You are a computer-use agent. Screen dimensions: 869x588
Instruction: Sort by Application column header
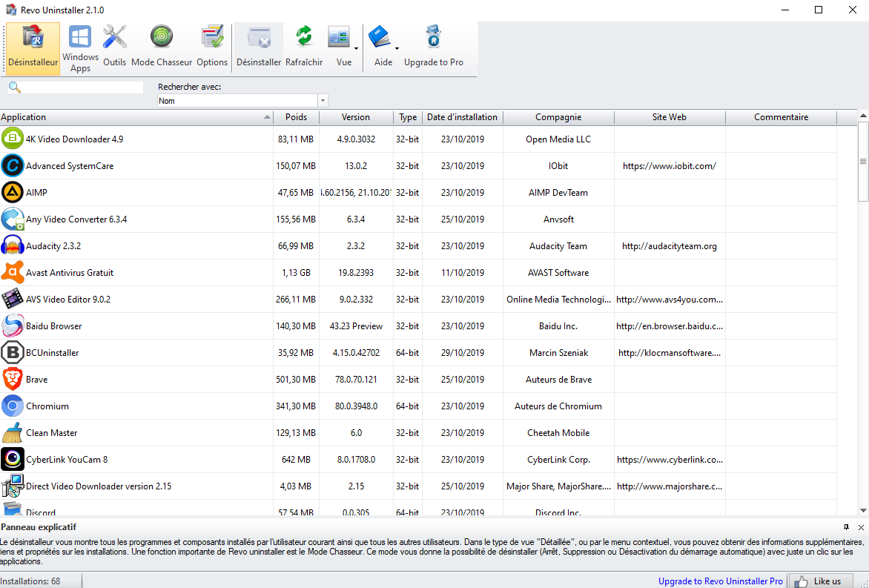click(x=136, y=117)
